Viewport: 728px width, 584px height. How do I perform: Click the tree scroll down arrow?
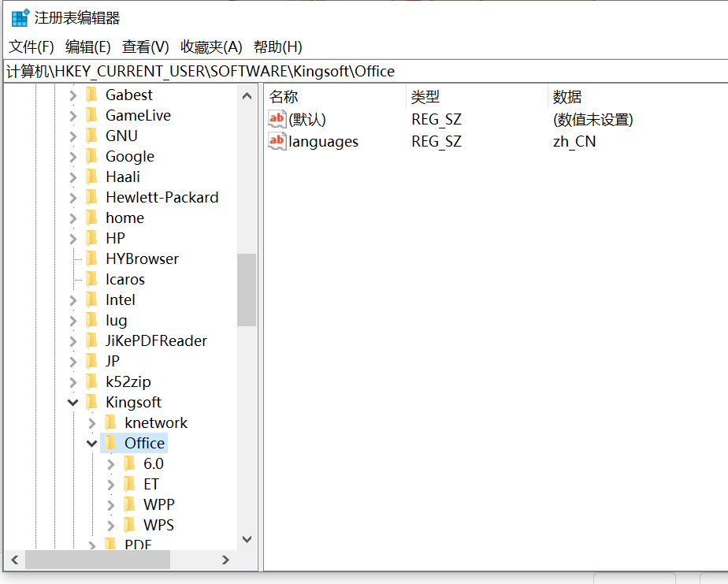tap(247, 539)
